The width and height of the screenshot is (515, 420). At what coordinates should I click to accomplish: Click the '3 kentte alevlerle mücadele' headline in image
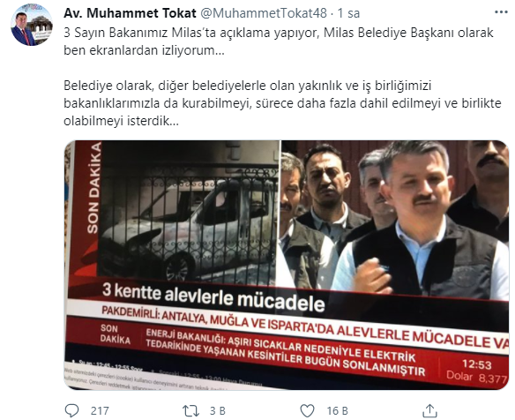point(213,297)
